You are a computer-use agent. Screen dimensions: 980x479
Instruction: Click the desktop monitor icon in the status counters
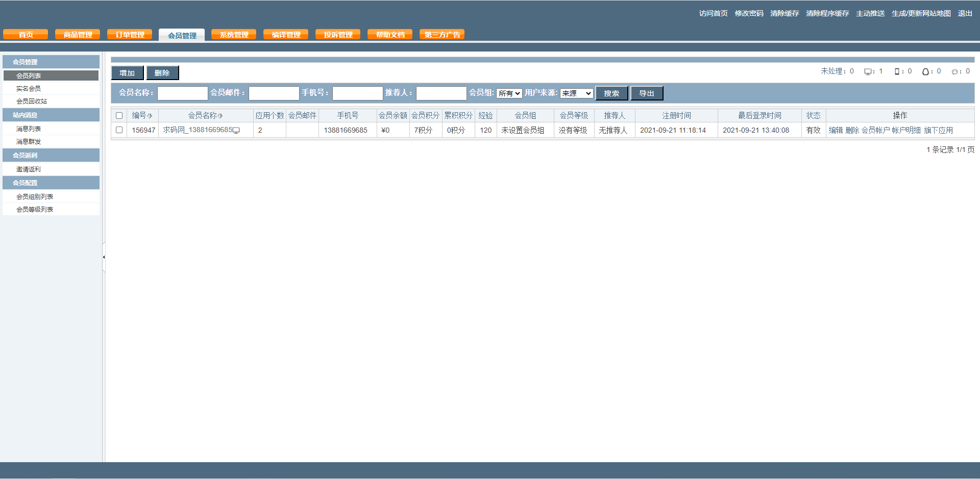(868, 72)
